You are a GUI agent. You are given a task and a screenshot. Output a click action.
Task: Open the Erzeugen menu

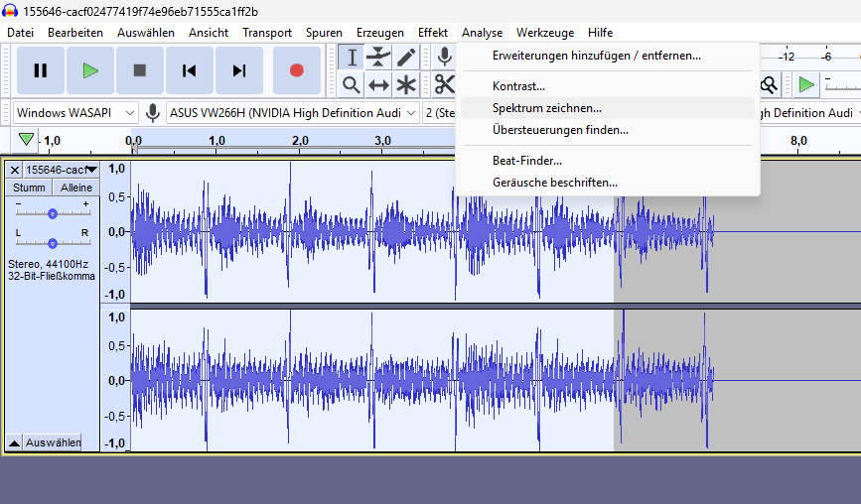click(380, 33)
